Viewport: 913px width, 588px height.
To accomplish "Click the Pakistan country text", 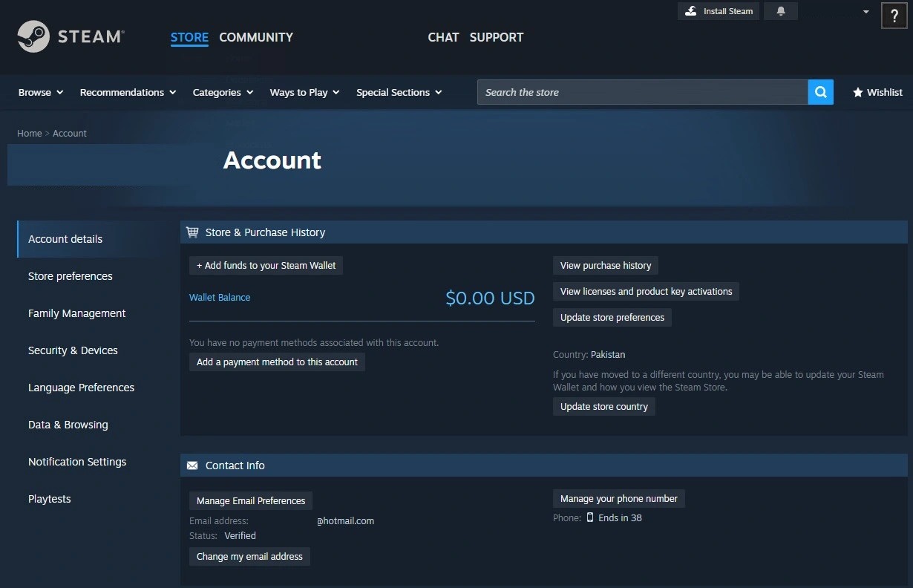I will point(608,355).
